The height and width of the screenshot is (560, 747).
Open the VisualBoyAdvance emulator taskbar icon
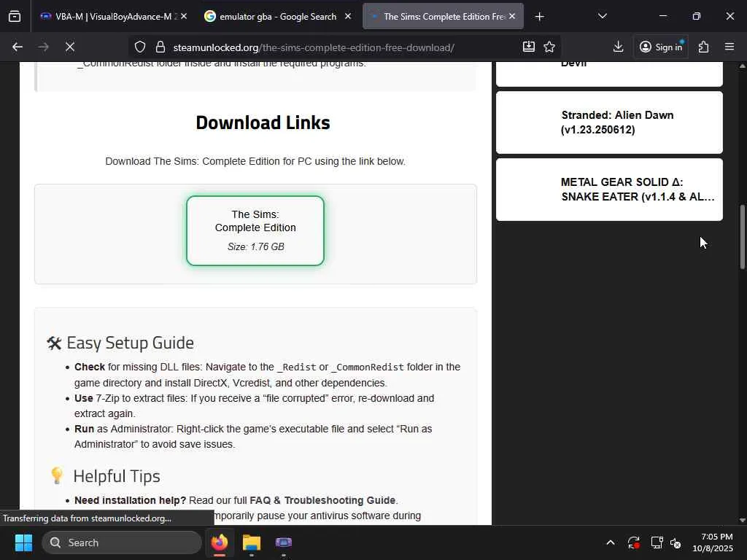pos(284,542)
